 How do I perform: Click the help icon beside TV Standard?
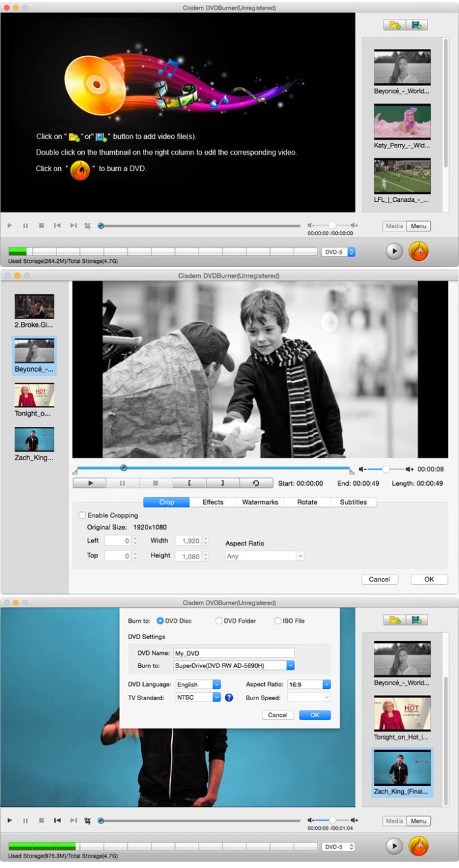pos(229,698)
